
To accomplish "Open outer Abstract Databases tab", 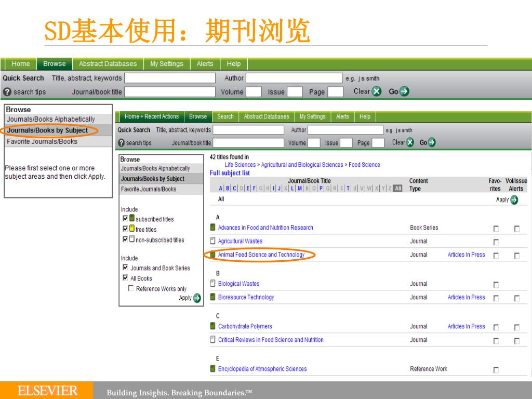I will coord(108,64).
